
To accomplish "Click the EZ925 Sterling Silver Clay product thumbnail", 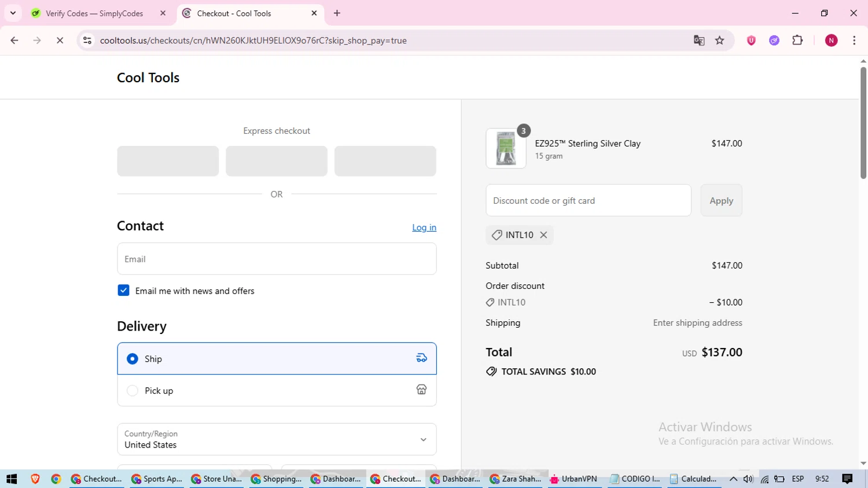I will point(506,149).
